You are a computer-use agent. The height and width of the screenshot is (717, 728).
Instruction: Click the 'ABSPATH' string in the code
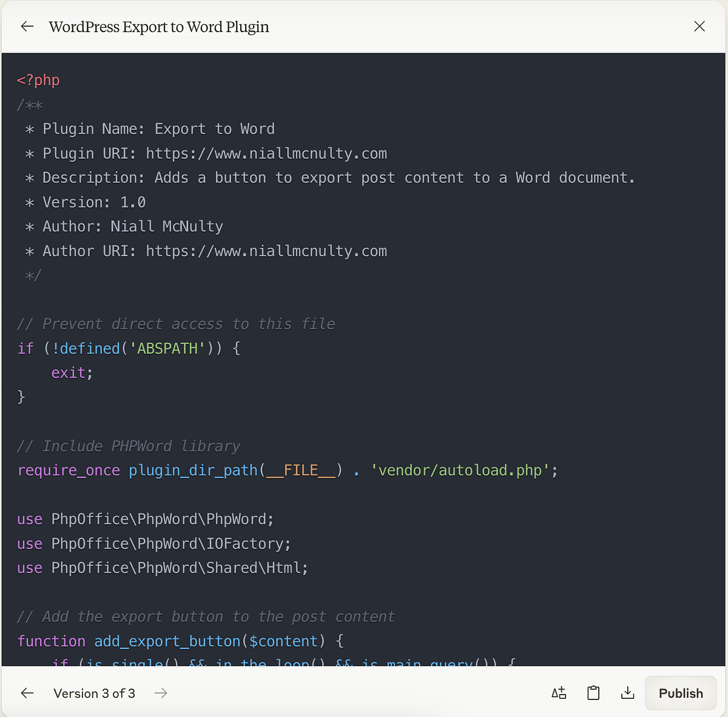point(166,348)
